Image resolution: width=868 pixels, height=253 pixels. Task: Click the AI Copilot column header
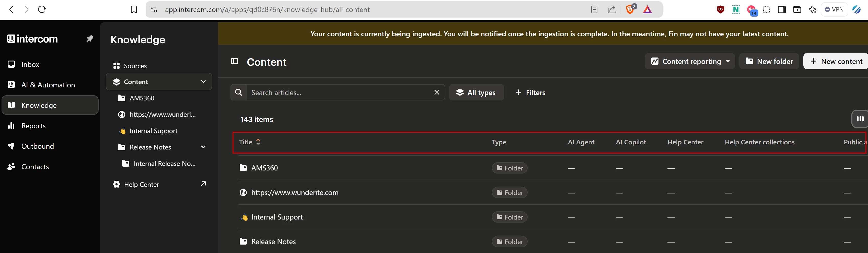[631, 142]
